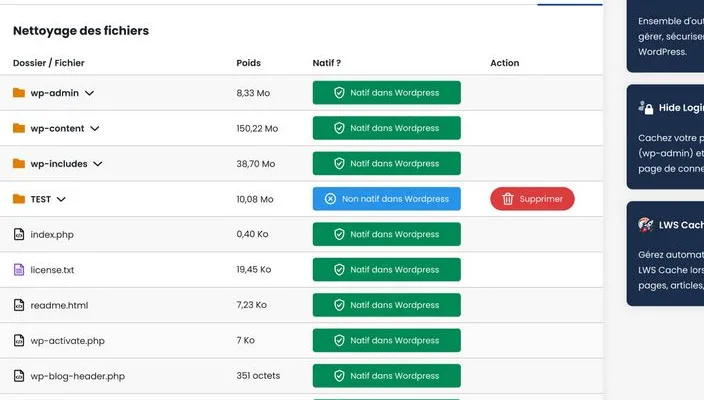Expand the wp-content folder chevron

pyautogui.click(x=95, y=129)
